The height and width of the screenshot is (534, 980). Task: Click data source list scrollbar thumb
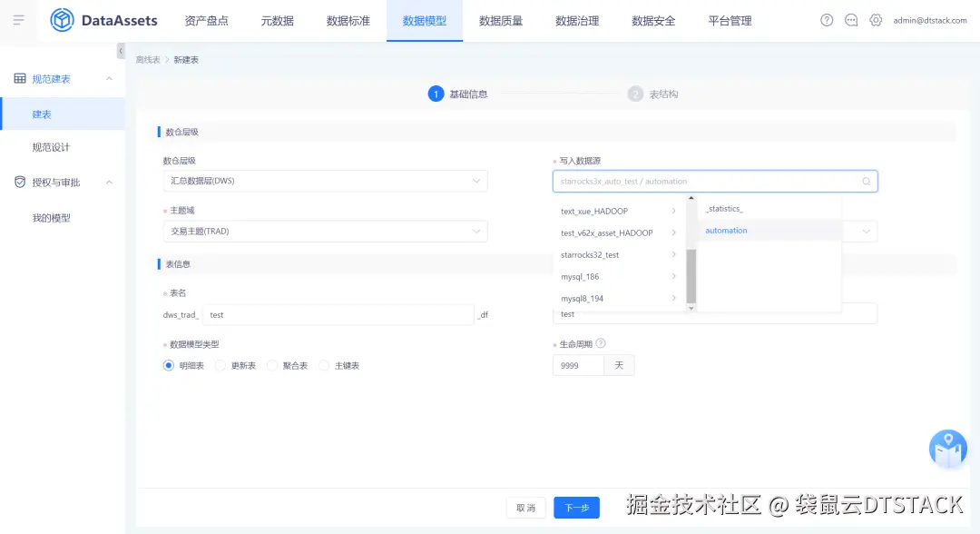coord(691,276)
